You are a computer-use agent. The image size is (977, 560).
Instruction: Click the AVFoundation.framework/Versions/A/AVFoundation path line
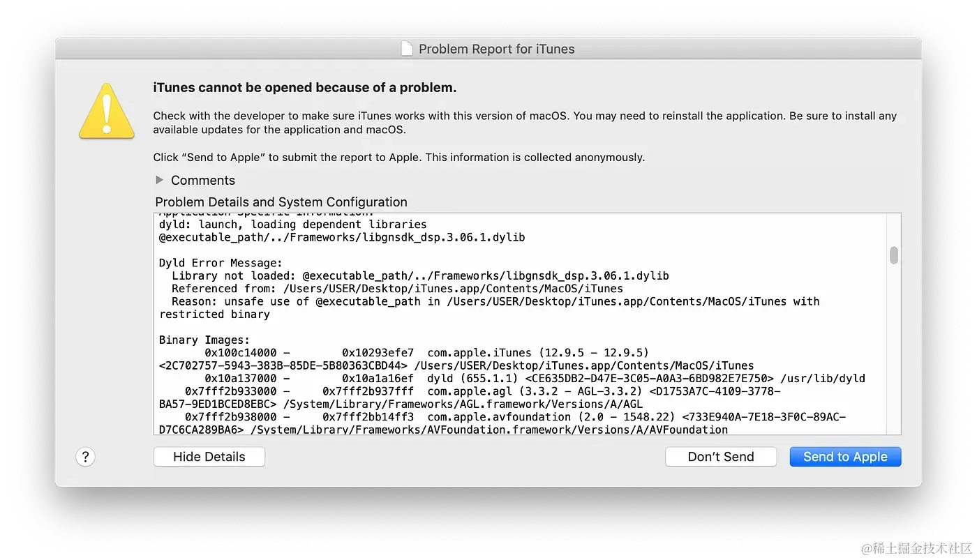pyautogui.click(x=443, y=430)
